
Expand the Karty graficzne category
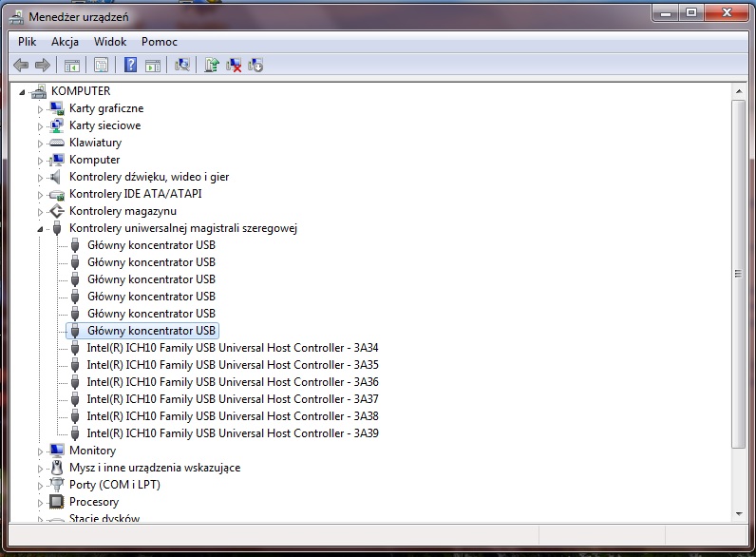coord(40,109)
